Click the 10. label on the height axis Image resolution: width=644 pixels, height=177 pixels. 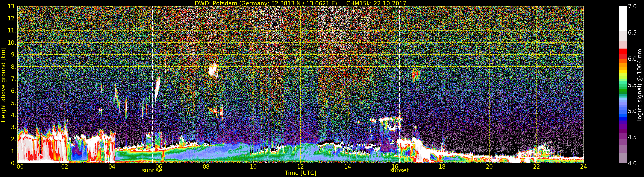(12, 43)
